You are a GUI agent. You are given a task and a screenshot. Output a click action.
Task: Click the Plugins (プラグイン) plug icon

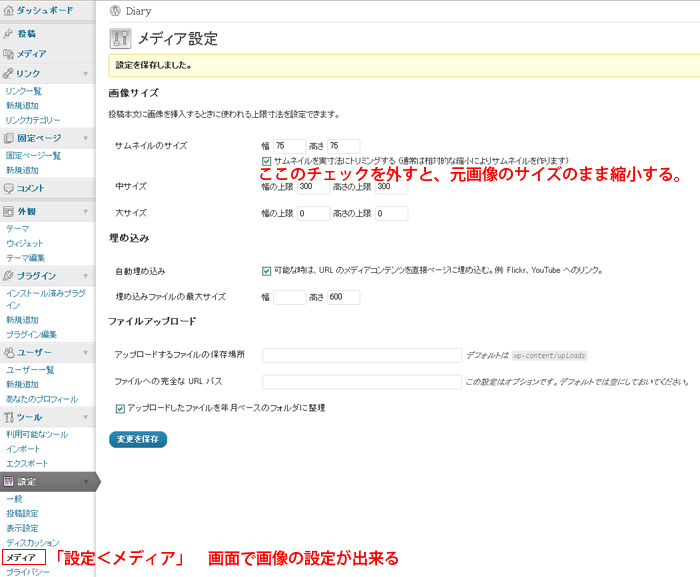pos(9,275)
